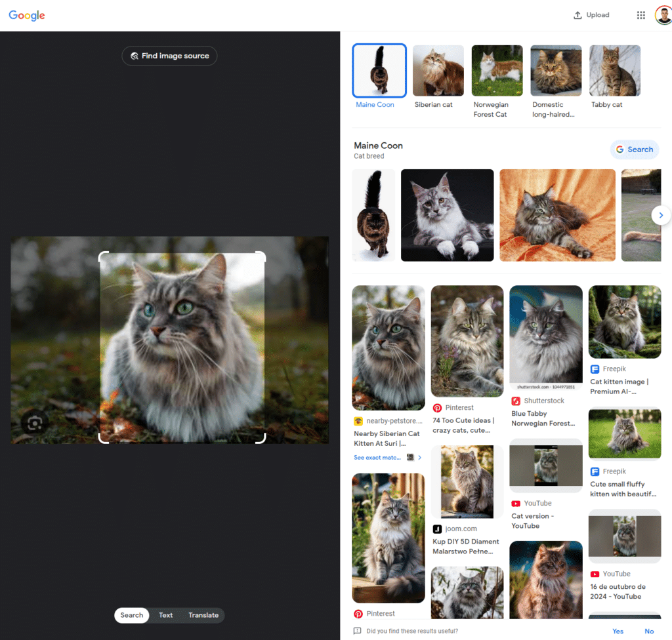Viewport: 672px width, 640px height.
Task: Select the Search mode tab
Action: click(131, 615)
